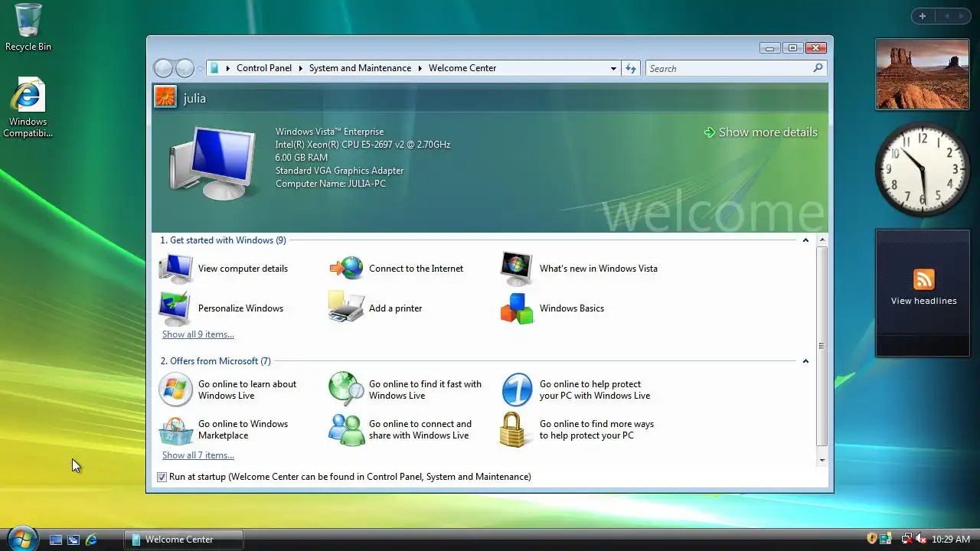980x551 pixels.
Task: Click the Forward navigation arrow
Action: [185, 68]
